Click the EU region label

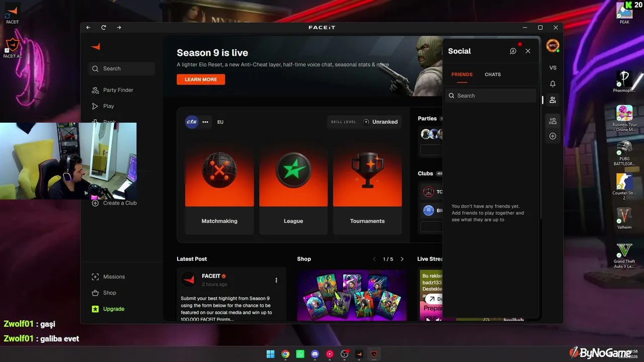pos(220,122)
